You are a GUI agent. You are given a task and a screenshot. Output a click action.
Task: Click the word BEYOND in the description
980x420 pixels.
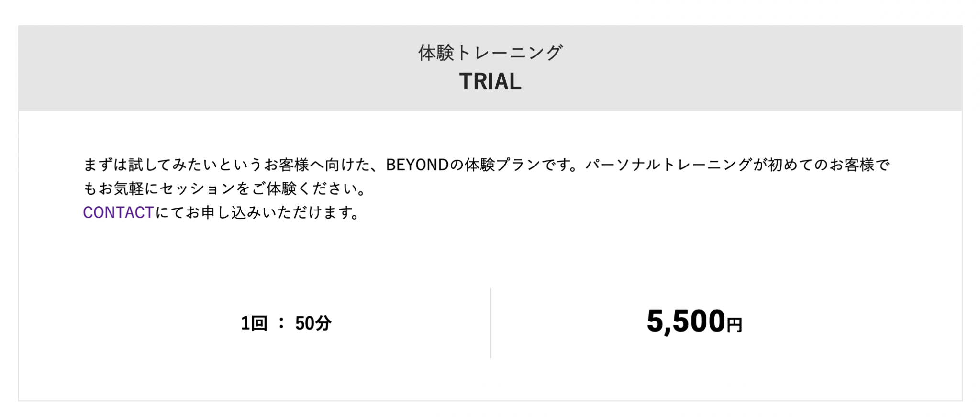(417, 165)
